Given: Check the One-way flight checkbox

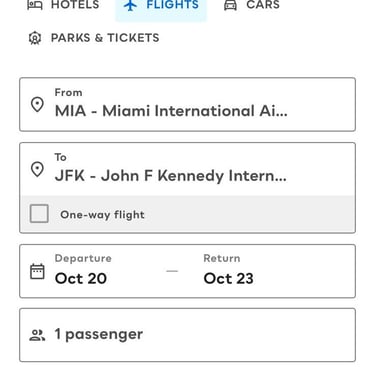Looking at the screenshot, I should pos(39,214).
